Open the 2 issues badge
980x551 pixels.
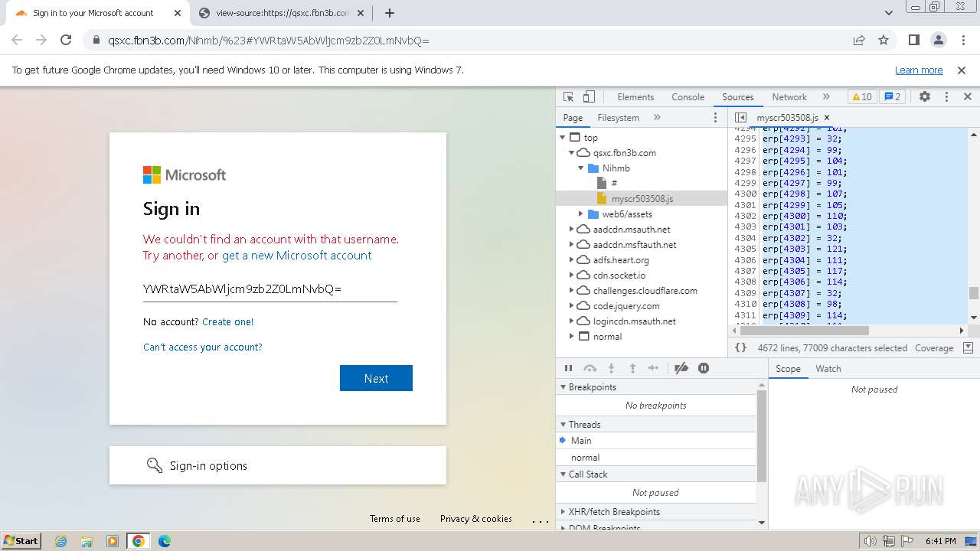coord(893,97)
